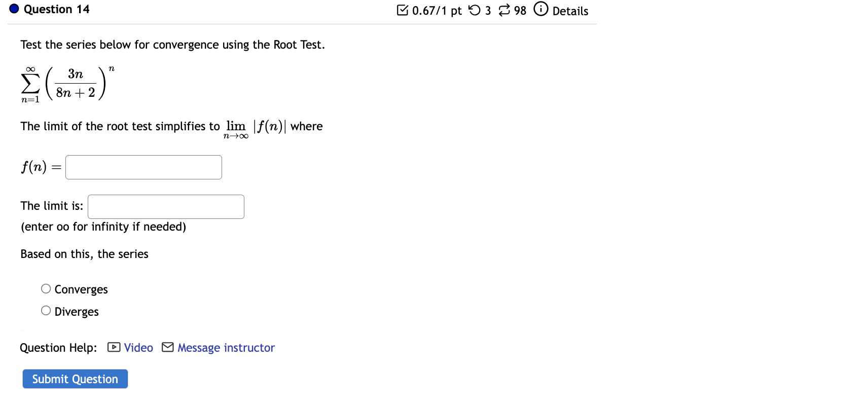Click the blue dot beside Question 14
This screenshot has height=409, width=868.
[x=14, y=9]
